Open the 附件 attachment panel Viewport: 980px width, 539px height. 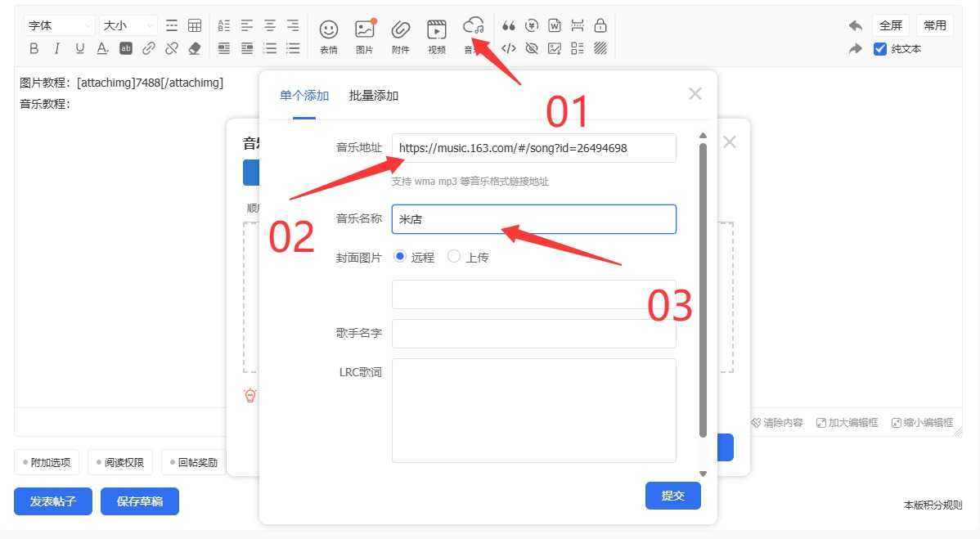click(401, 36)
